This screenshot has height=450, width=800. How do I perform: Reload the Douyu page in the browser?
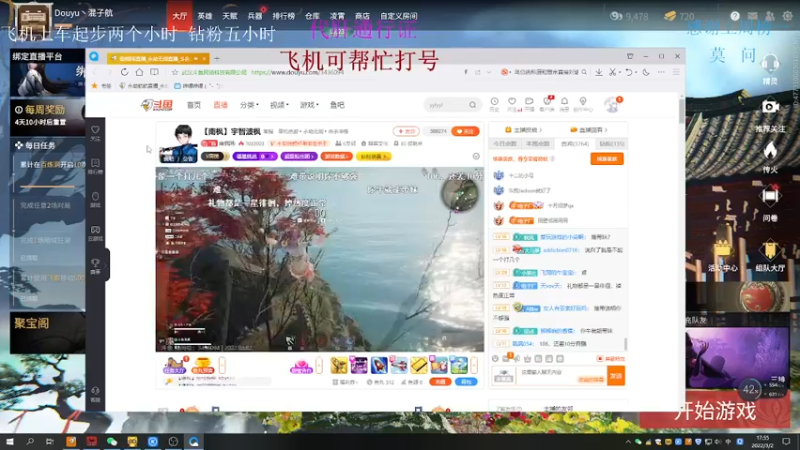[x=124, y=72]
